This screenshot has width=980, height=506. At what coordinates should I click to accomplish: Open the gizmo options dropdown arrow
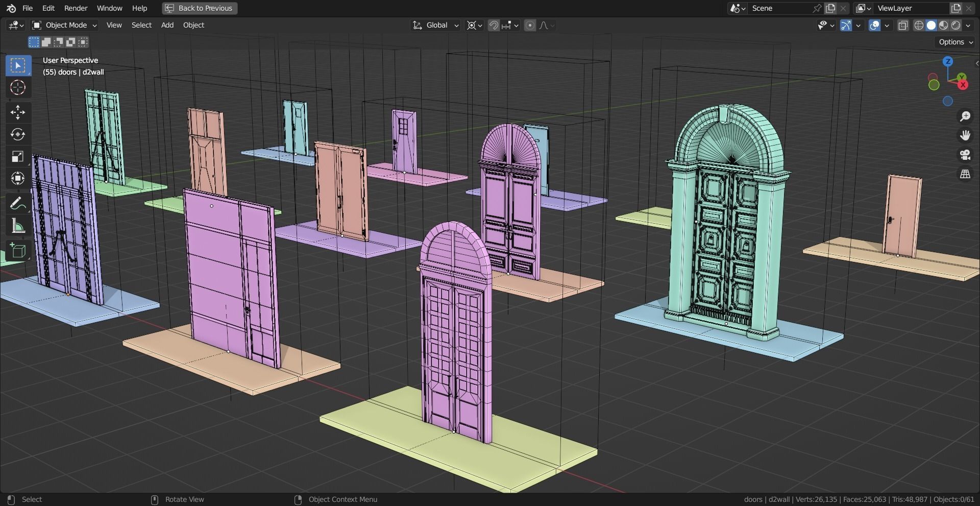858,25
